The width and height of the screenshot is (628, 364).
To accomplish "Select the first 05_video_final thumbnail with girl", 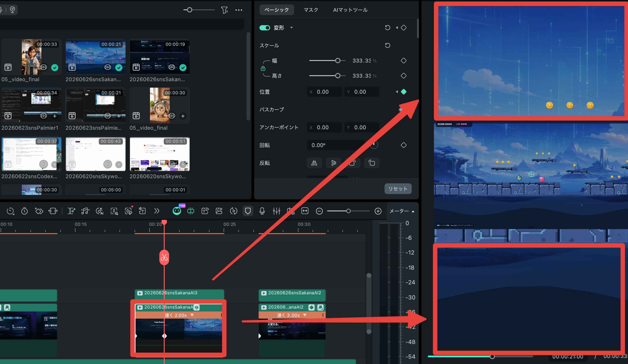I will 31,57.
